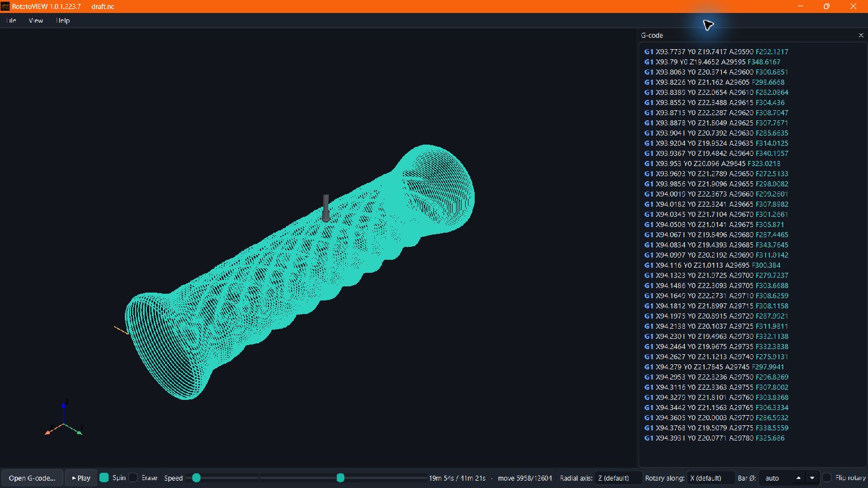Enable the Flip rotary checkbox
868x488 pixels.
pyautogui.click(x=827, y=478)
